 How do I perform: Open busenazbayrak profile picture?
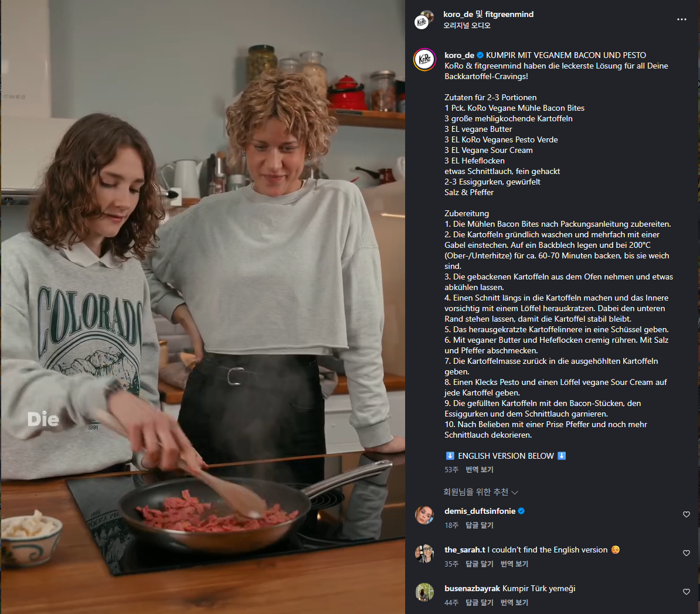pyautogui.click(x=424, y=592)
